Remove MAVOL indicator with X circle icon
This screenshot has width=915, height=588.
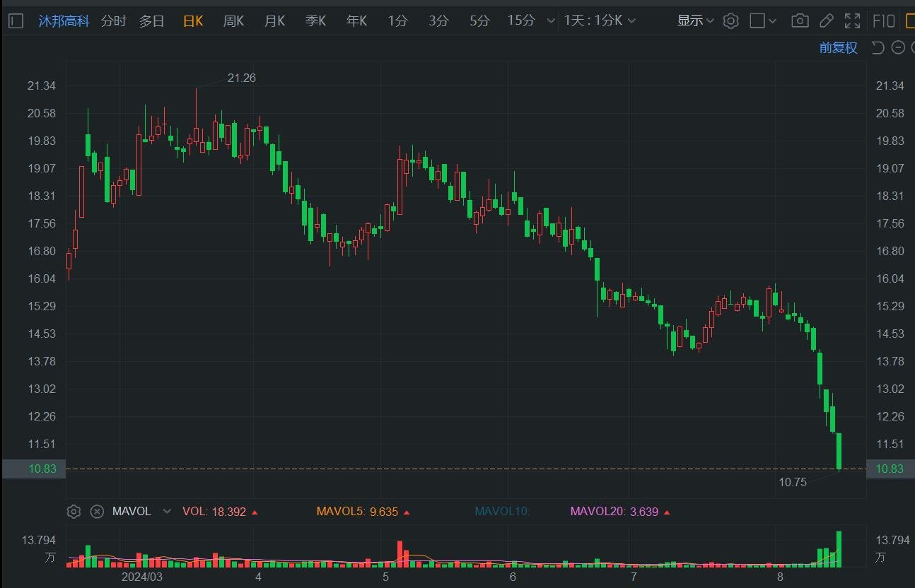[98, 511]
